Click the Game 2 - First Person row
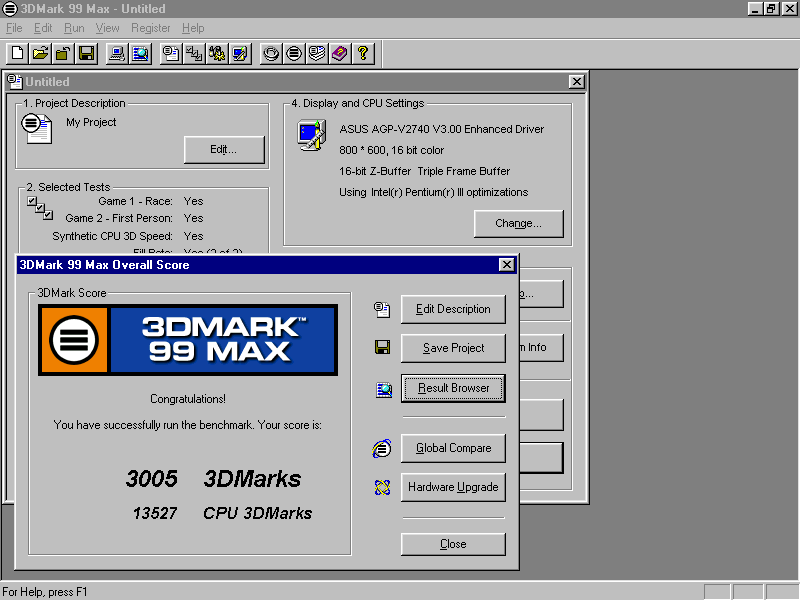 (134, 218)
